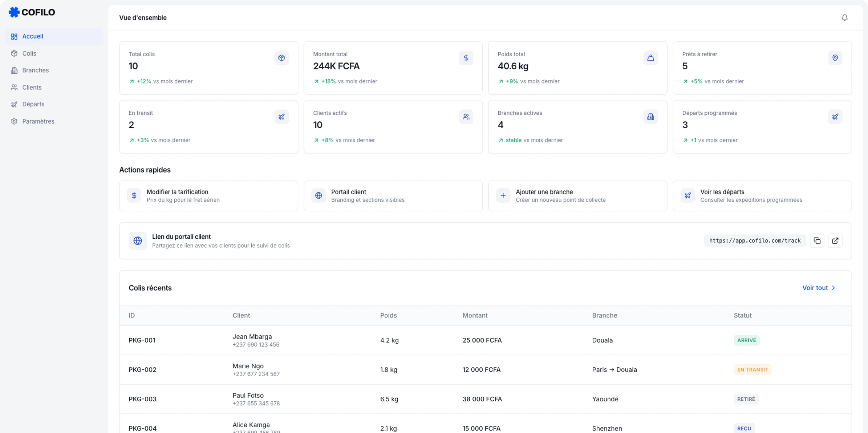Click the notifications bell icon
This screenshot has height=433, width=868.
(x=844, y=17)
